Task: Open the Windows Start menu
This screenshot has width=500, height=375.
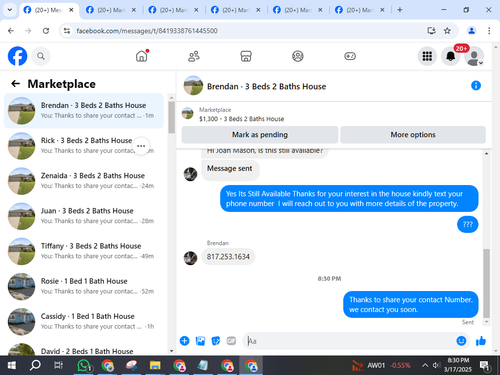Action: 11,366
